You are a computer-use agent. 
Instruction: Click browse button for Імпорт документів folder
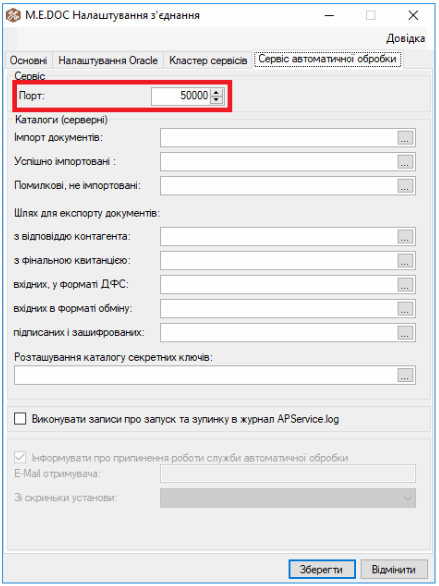pyautogui.click(x=405, y=138)
